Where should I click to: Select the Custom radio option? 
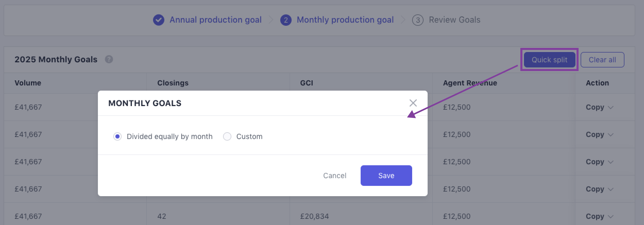227,136
